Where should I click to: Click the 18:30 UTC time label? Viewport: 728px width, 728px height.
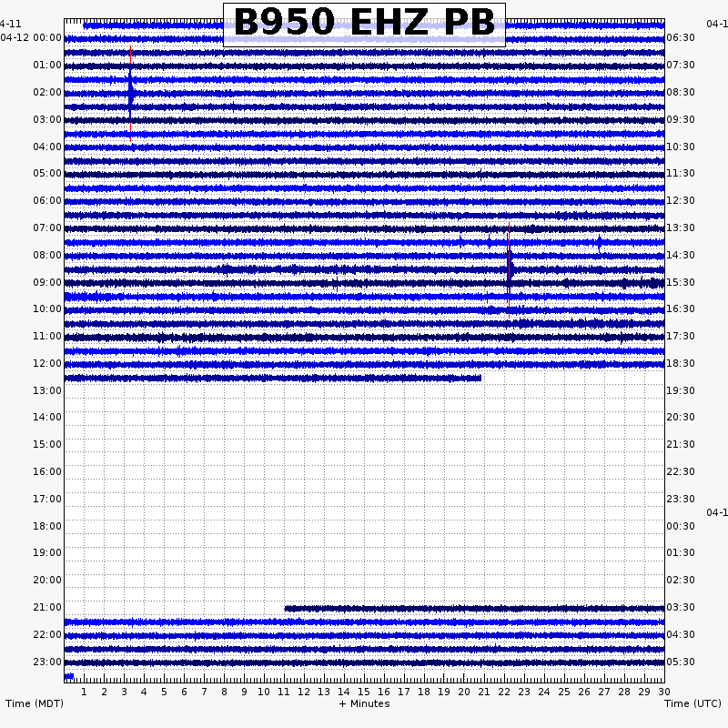tap(681, 364)
